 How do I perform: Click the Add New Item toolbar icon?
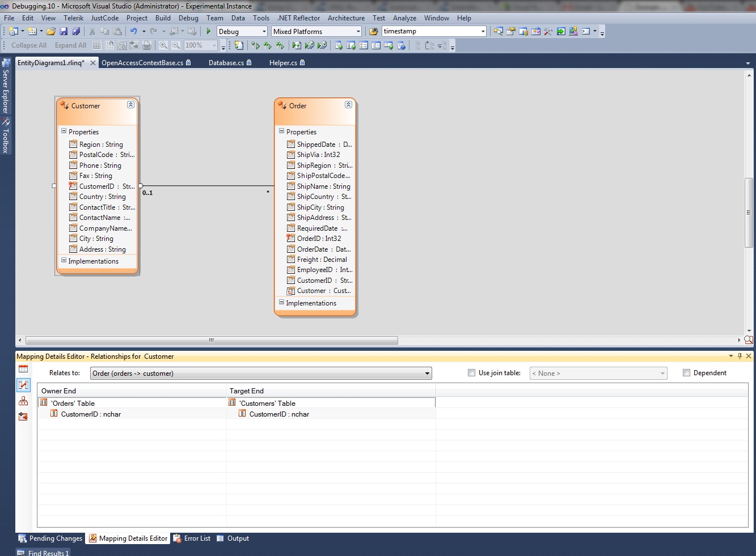(x=32, y=32)
